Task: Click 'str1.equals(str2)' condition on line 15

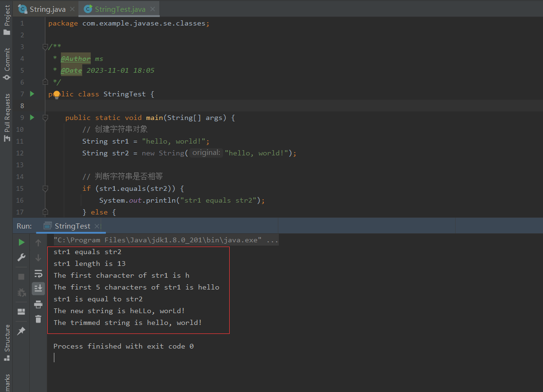Action: point(135,188)
